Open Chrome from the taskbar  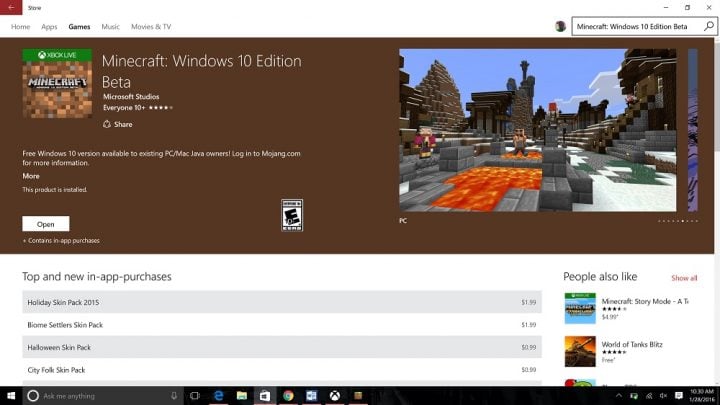288,396
